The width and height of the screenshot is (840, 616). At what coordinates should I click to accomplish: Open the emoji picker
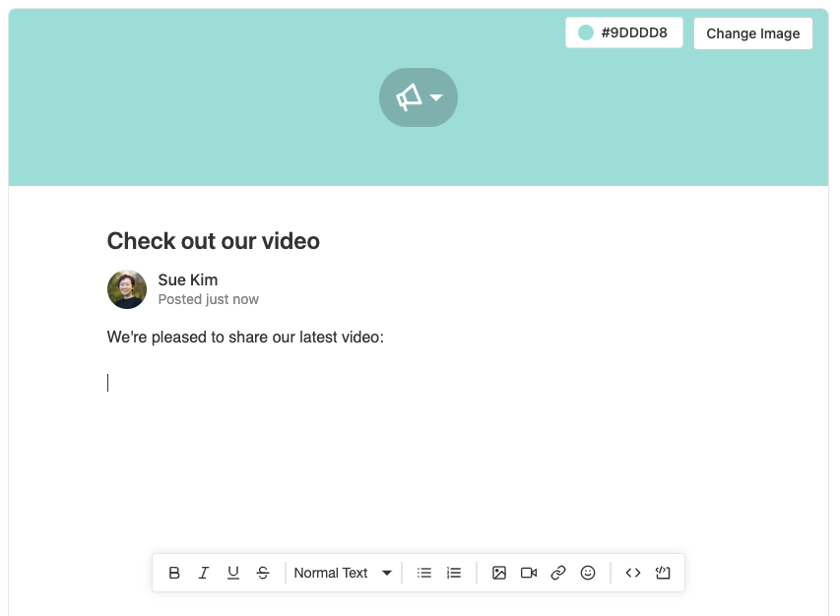[588, 573]
